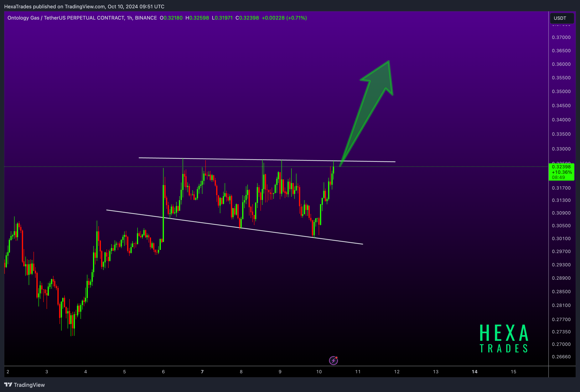The height and width of the screenshot is (392, 580).
Task: Click date label 15 on the time axis
Action: point(513,372)
